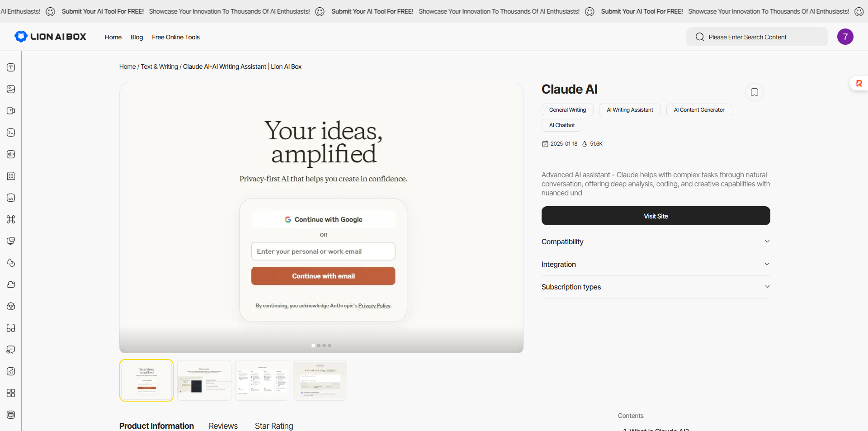Screen dimensions: 868x431
Task: Click the calendar icon next to 2025-01-18
Action: coord(545,144)
